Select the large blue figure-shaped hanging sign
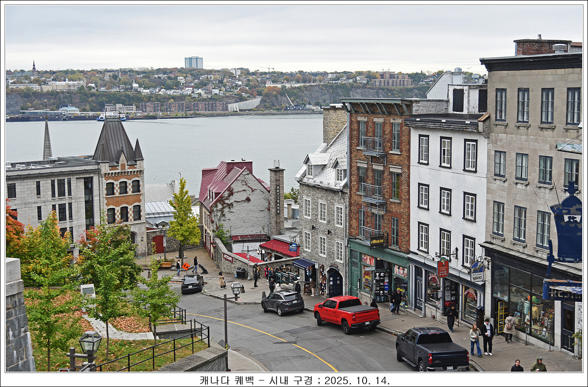 pos(567,228)
